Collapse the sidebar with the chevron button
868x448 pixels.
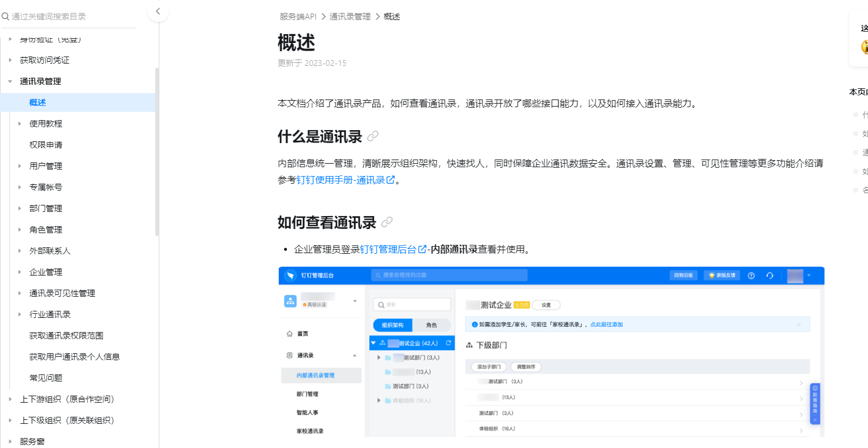(x=158, y=11)
